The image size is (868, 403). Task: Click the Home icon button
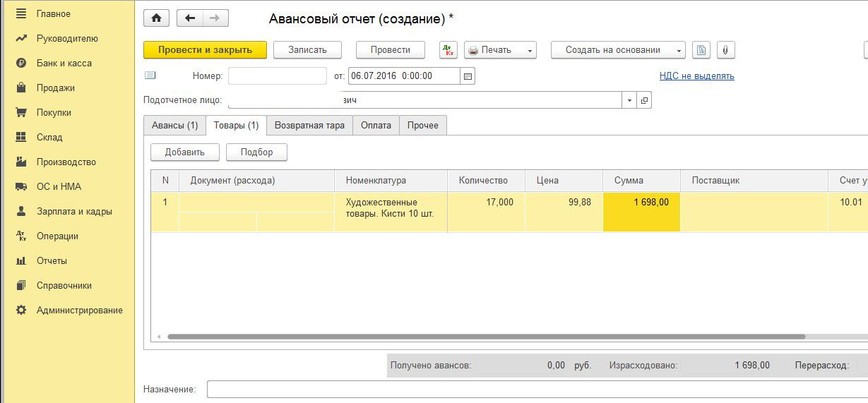pos(156,18)
